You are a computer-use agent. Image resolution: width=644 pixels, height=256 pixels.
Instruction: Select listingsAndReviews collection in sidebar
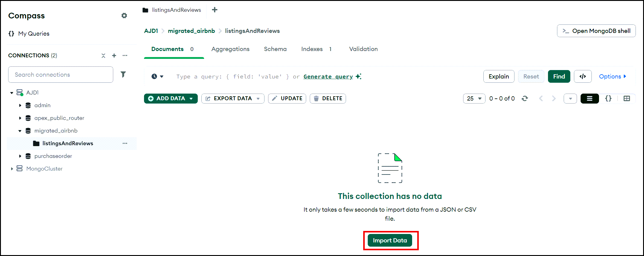click(x=68, y=143)
